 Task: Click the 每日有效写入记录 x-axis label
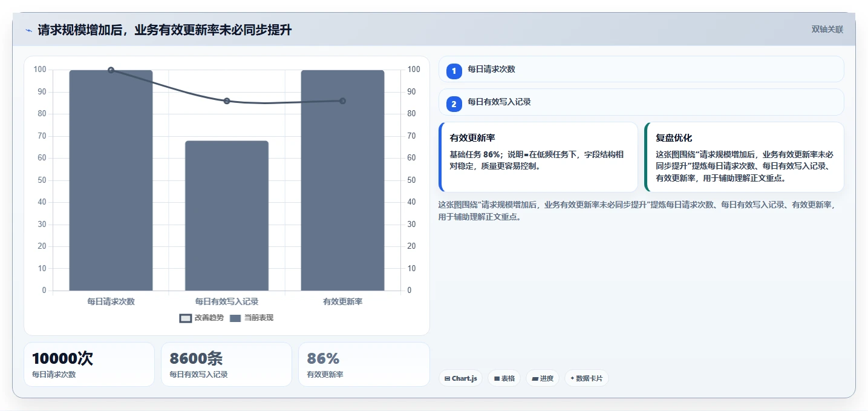pos(227,301)
